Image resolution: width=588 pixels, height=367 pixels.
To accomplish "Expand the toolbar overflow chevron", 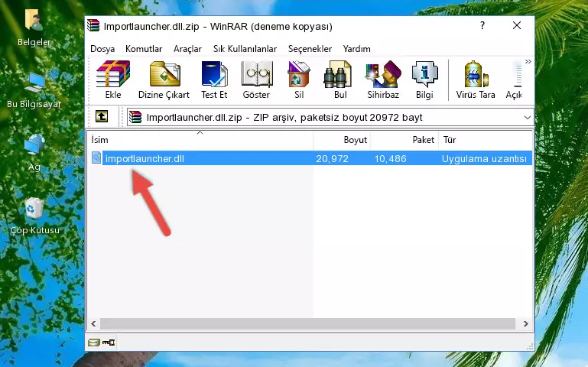I will point(528,61).
